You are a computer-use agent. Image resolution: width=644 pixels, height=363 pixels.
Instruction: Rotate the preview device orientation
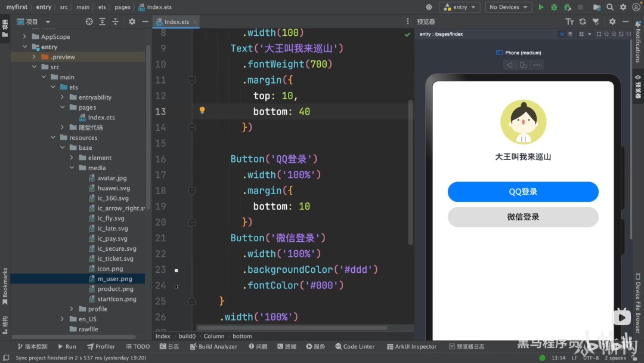coord(524,65)
